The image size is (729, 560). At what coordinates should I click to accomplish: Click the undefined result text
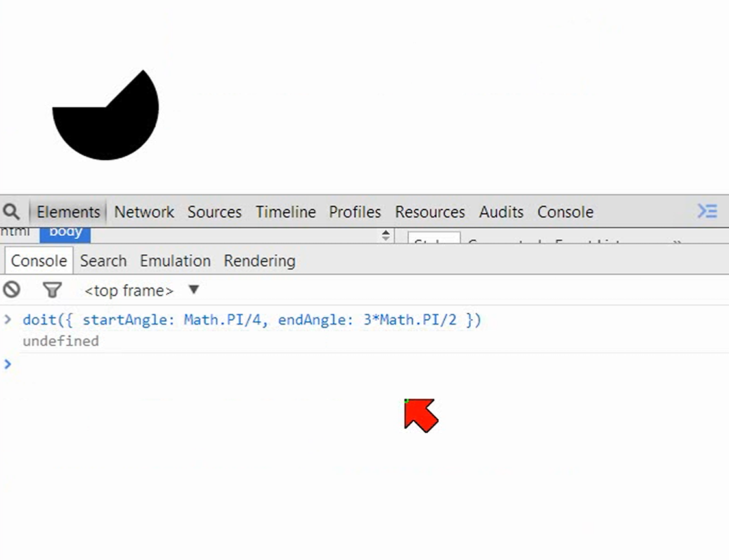tap(60, 341)
